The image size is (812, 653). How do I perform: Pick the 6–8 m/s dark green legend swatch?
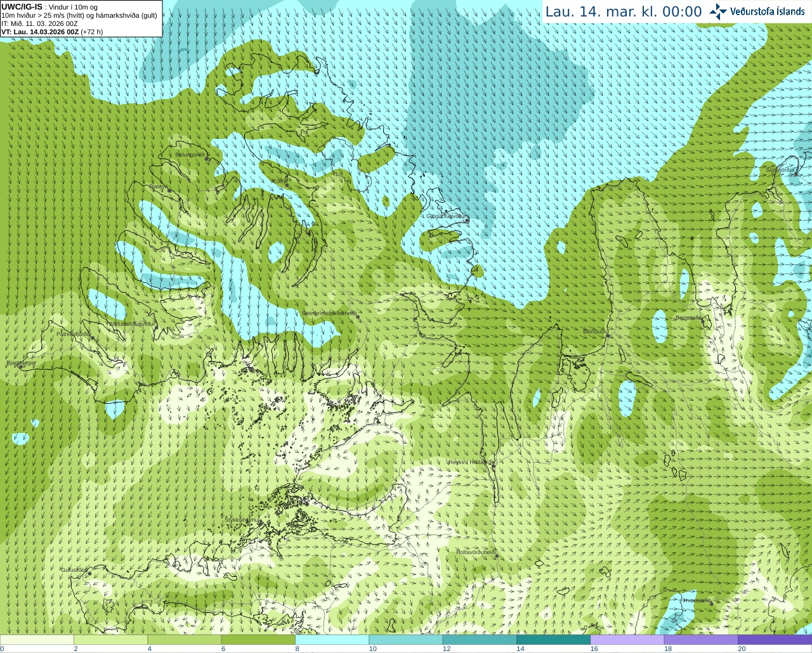pyautogui.click(x=258, y=640)
